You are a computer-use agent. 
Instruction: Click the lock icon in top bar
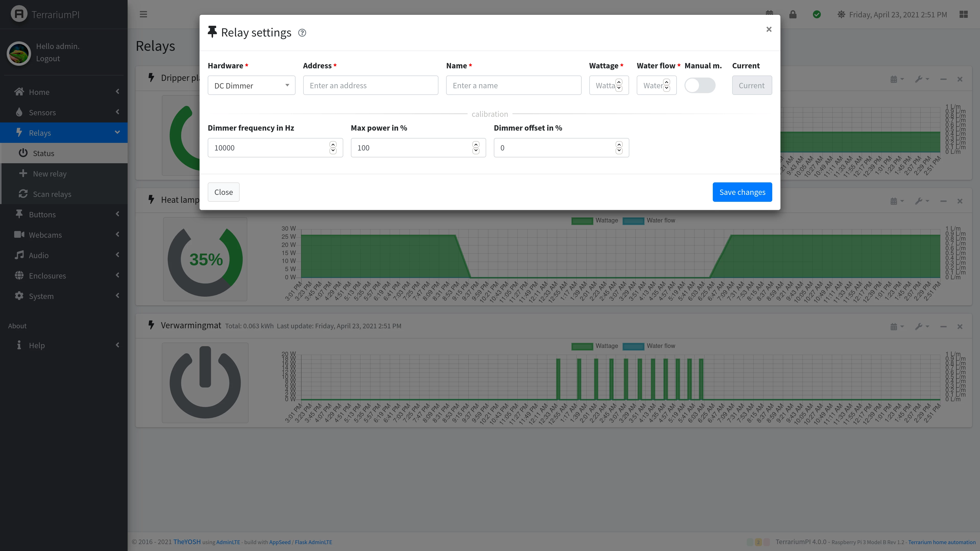pos(793,15)
